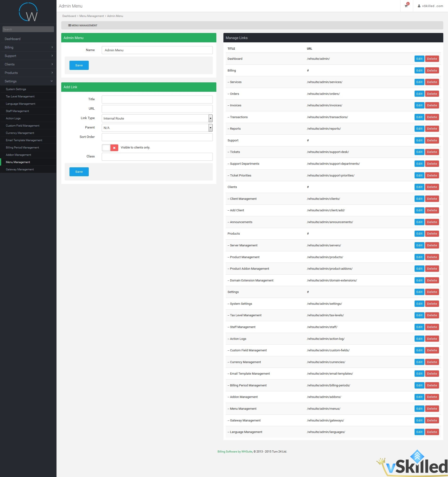This screenshot has width=448, height=477.
Task: Open Email Template Management in sidebar
Action: point(28,140)
